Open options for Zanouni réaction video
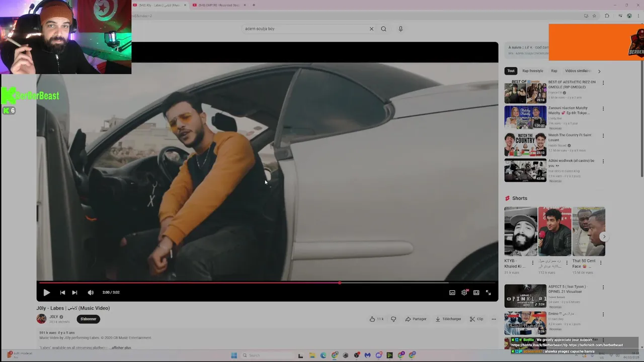Screen dimensions: 644x362 (603, 109)
